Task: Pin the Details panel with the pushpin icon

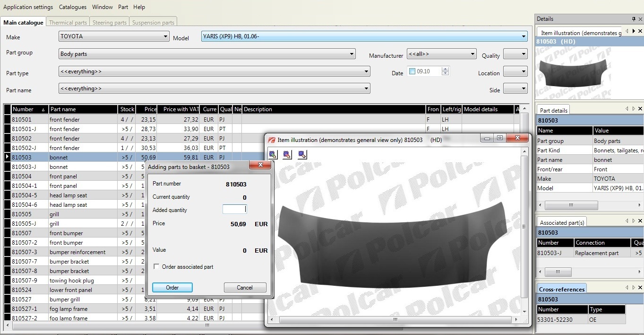Action: tap(634, 19)
